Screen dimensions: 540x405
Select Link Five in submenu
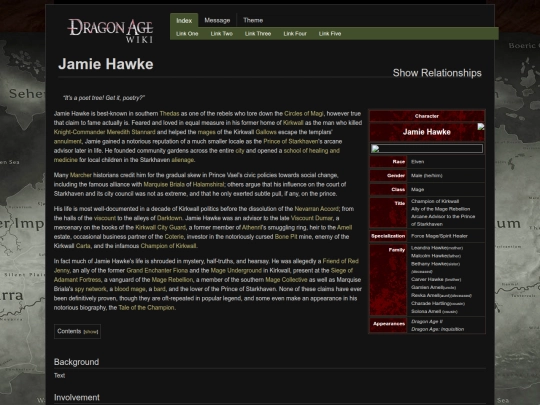coord(330,34)
